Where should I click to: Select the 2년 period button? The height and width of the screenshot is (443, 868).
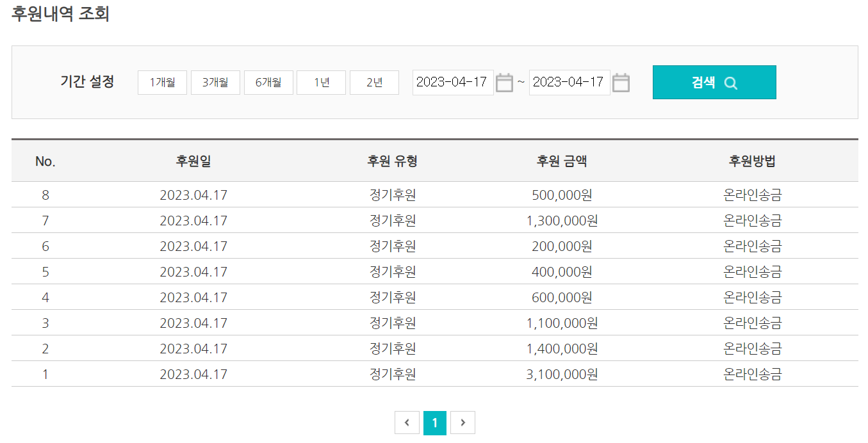pyautogui.click(x=374, y=83)
